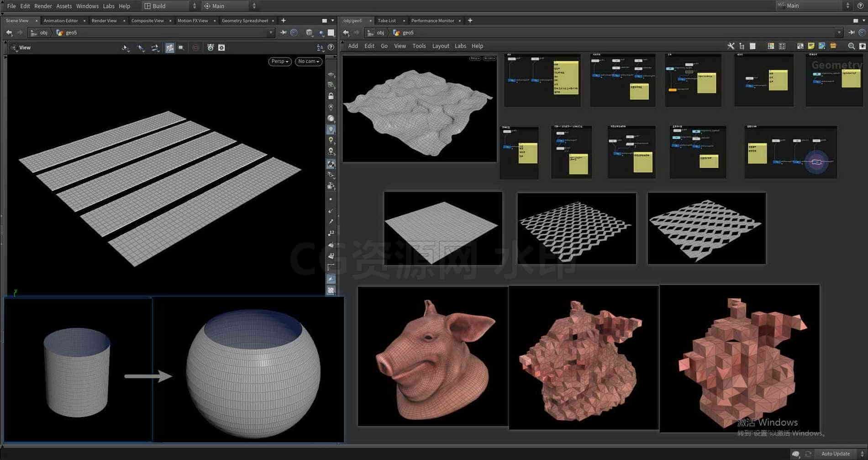Toggle display points dot icon
This screenshot has width=868, height=460.
pyautogui.click(x=331, y=199)
